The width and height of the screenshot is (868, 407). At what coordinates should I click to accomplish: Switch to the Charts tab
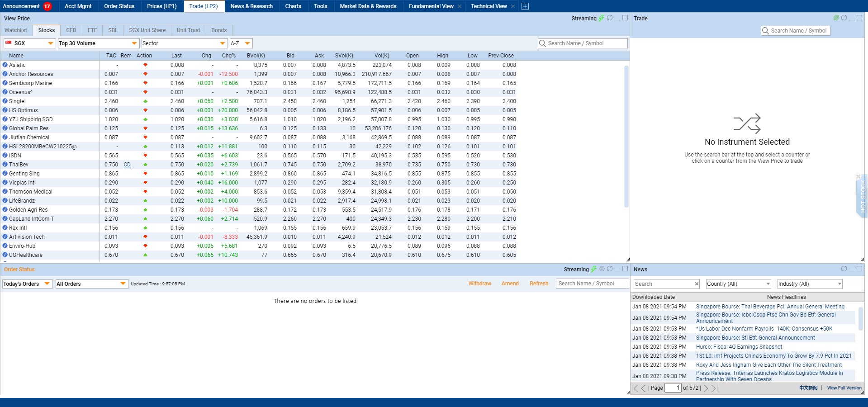pos(293,6)
